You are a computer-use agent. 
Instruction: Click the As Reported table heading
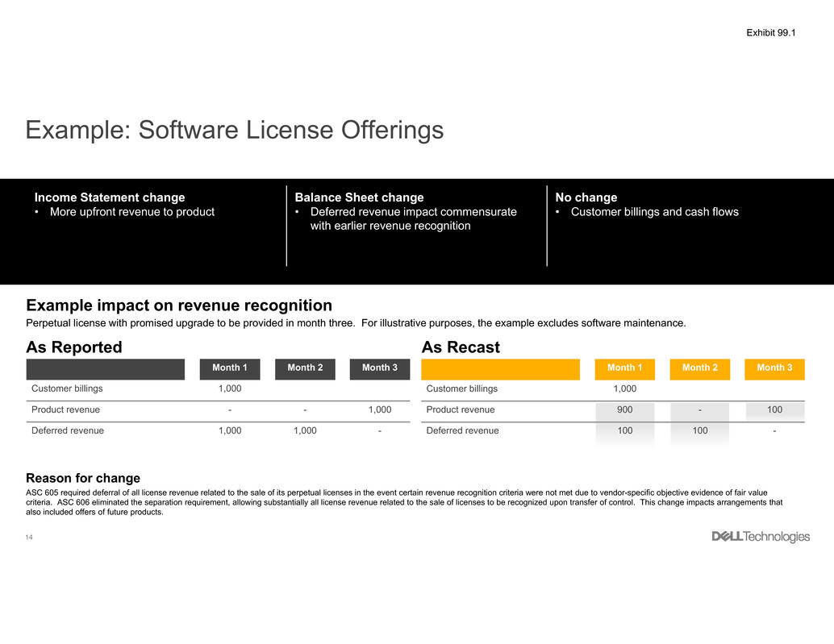coord(74,347)
